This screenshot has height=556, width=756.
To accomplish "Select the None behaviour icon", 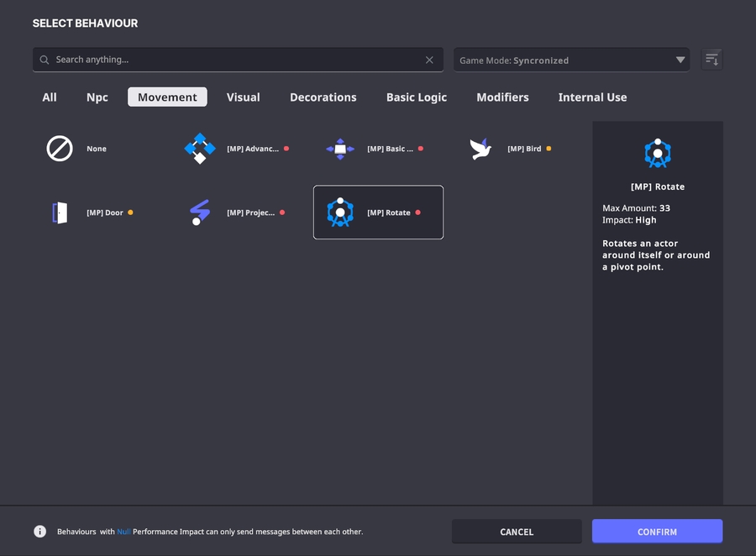I will point(60,149).
